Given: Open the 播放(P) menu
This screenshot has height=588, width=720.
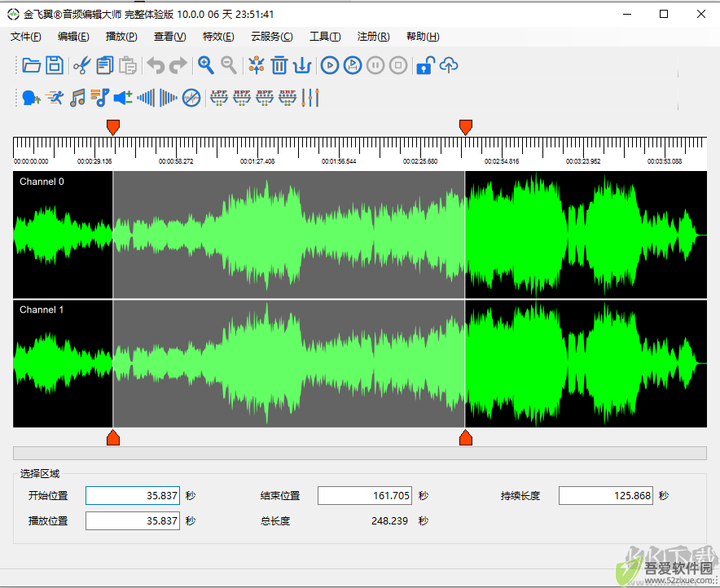Looking at the screenshot, I should tap(121, 37).
